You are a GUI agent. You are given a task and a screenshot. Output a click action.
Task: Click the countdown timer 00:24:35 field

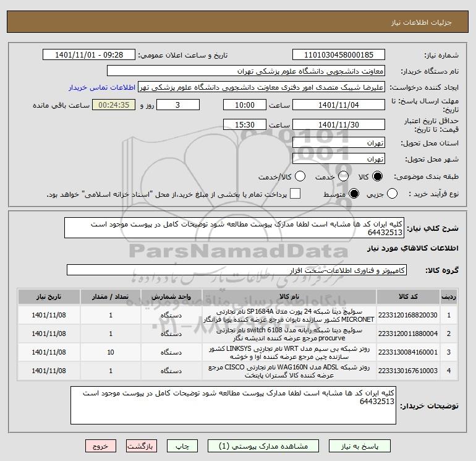point(114,105)
